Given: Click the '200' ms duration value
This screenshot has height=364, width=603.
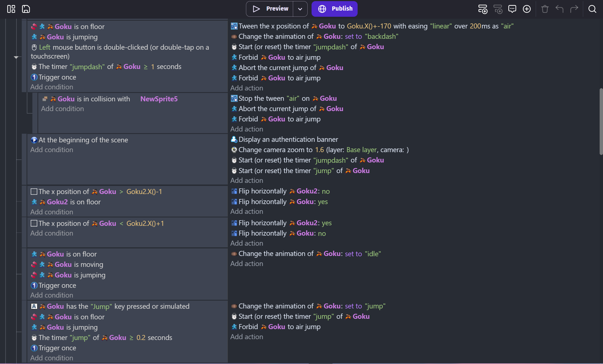Looking at the screenshot, I should [475, 26].
